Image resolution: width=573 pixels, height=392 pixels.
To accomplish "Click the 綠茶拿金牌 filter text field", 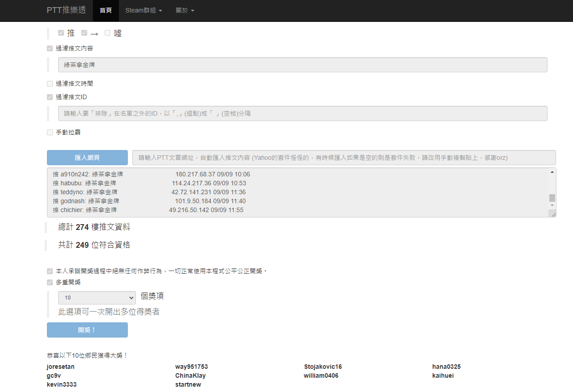I will click(x=303, y=65).
